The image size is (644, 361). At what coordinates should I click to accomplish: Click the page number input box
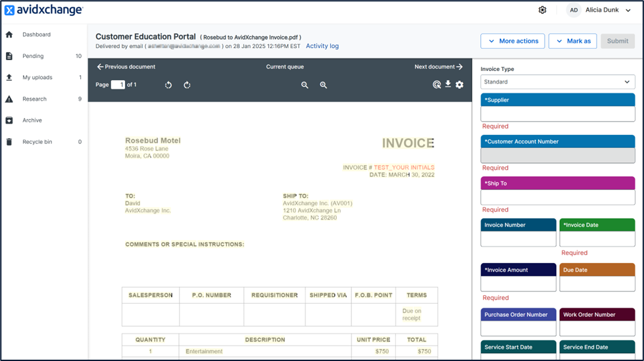coord(118,85)
